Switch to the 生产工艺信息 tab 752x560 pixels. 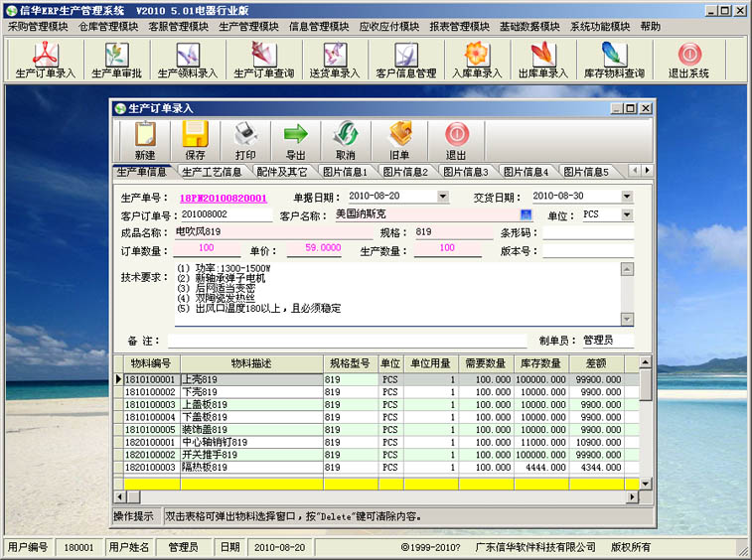pos(212,172)
